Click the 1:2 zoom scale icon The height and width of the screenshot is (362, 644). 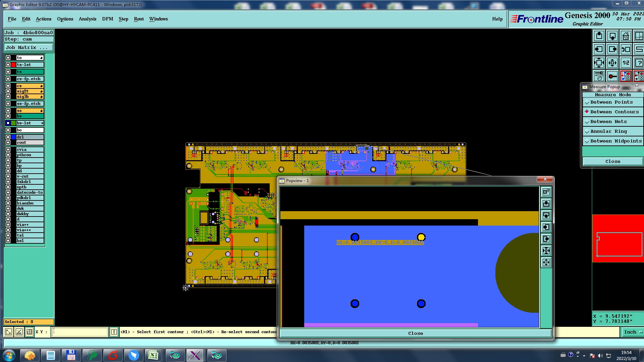pos(626,63)
